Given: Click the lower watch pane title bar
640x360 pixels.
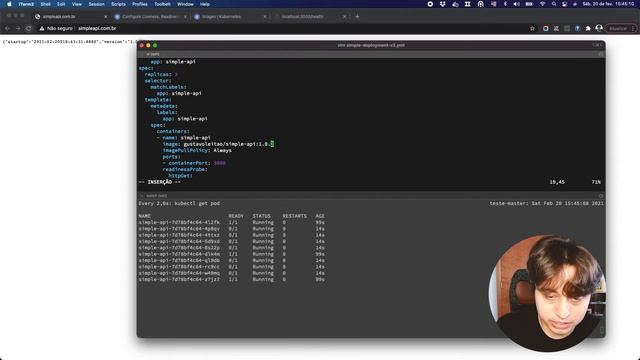Looking at the screenshot, I should tap(371, 196).
